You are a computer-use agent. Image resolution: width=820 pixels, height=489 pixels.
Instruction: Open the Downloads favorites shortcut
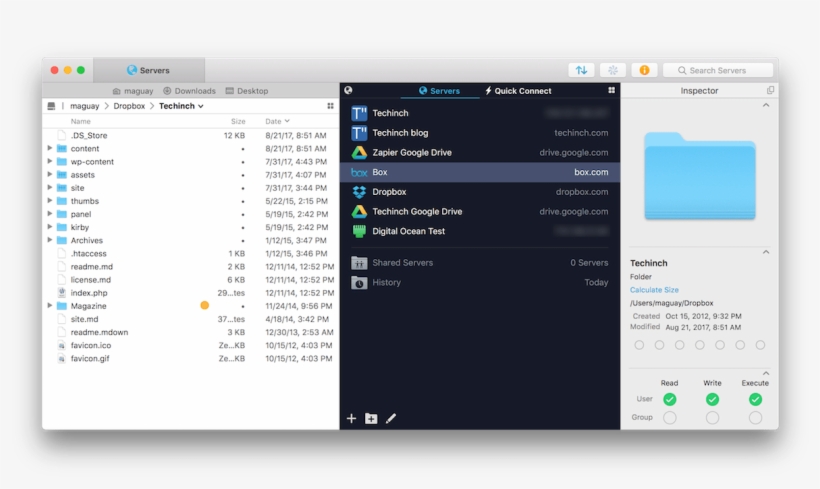(x=189, y=91)
